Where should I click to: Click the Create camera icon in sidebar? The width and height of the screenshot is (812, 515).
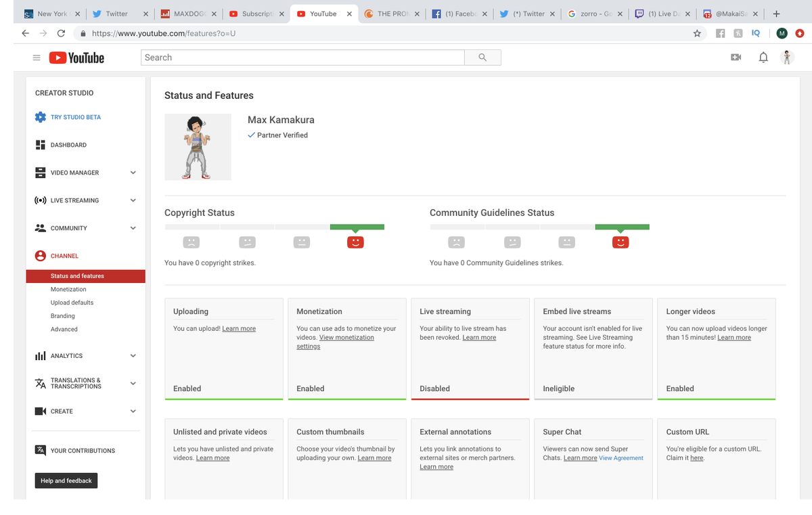pos(41,411)
